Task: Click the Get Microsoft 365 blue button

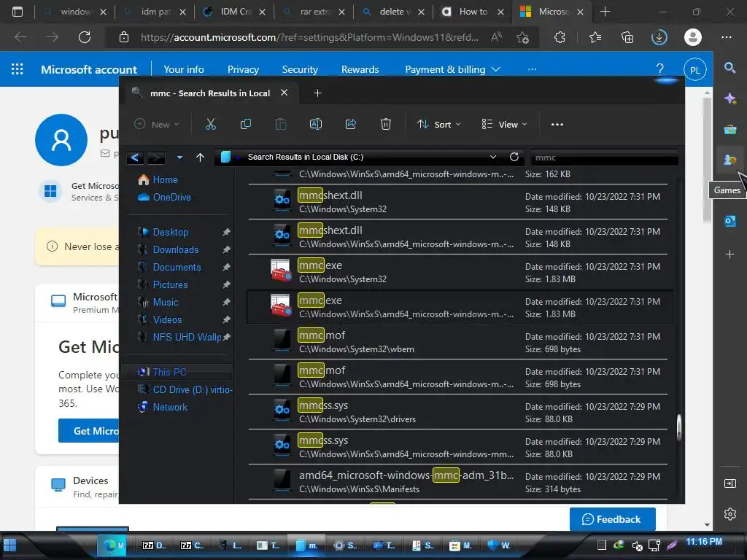Action: (89, 430)
